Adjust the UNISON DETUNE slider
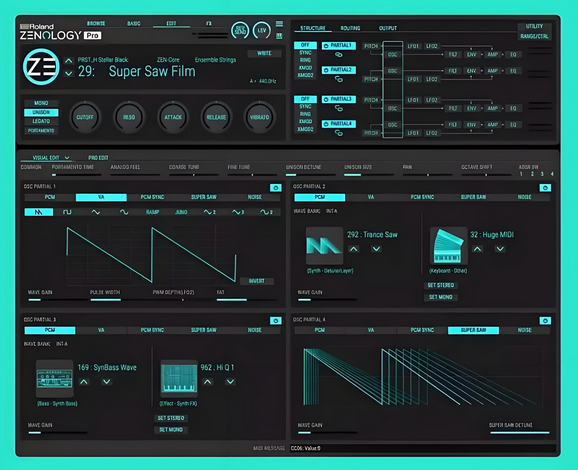The image size is (578, 470). tap(311, 175)
